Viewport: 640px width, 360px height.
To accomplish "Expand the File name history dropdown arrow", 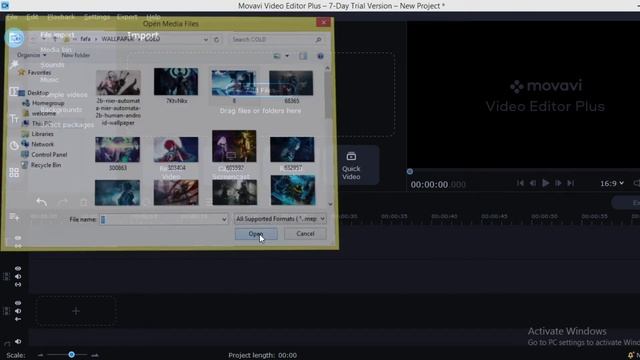I will click(224, 220).
